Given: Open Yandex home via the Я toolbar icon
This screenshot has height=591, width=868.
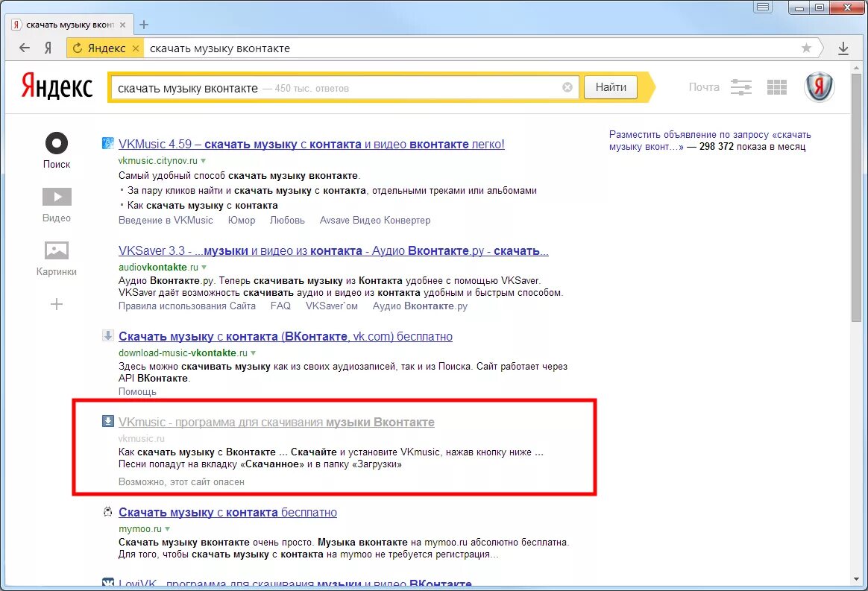Looking at the screenshot, I should tap(48, 48).
